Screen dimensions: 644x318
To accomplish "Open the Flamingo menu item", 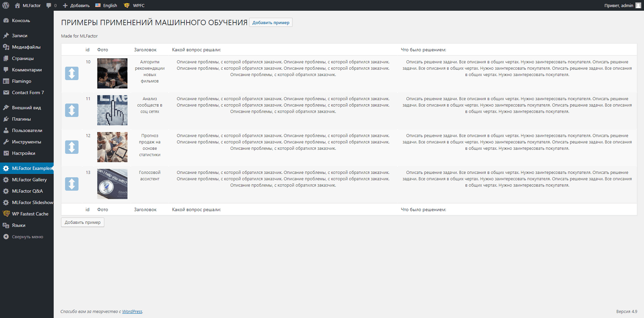I will tap(27, 81).
